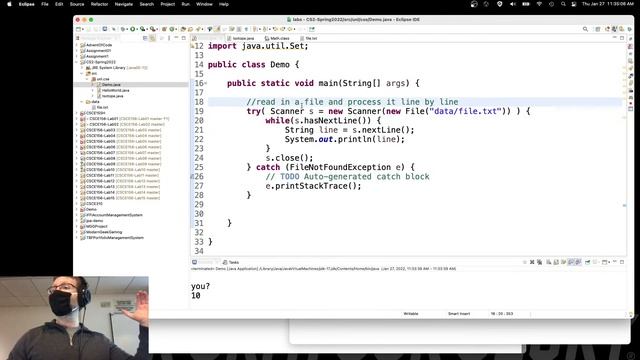Click the green Run button in the toolbar
This screenshot has width=640, height=360.
133,29
